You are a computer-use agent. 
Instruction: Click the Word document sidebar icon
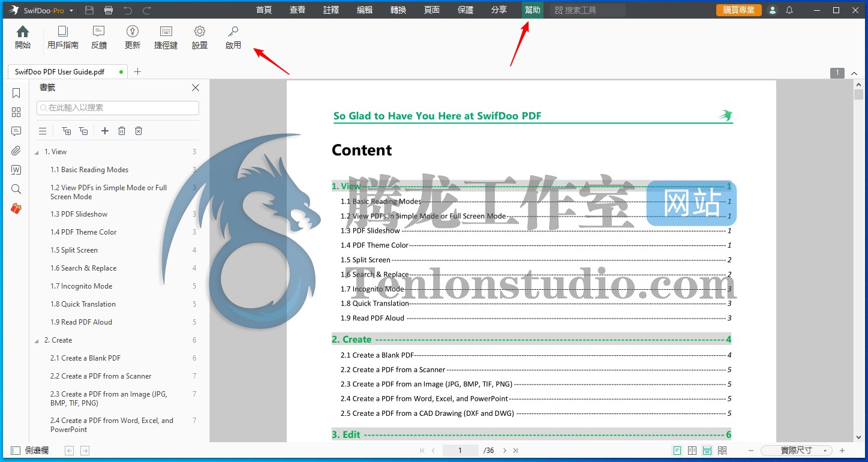[x=16, y=170]
